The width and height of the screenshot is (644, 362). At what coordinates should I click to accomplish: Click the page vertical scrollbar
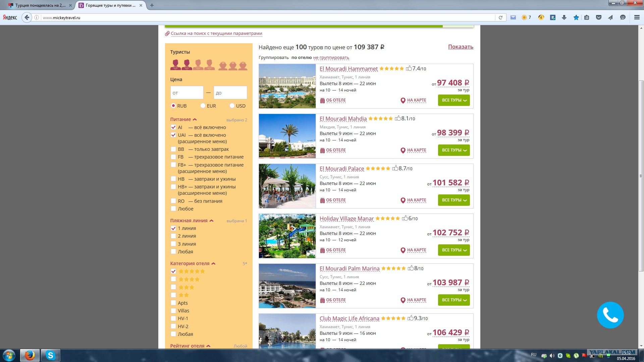641,176
